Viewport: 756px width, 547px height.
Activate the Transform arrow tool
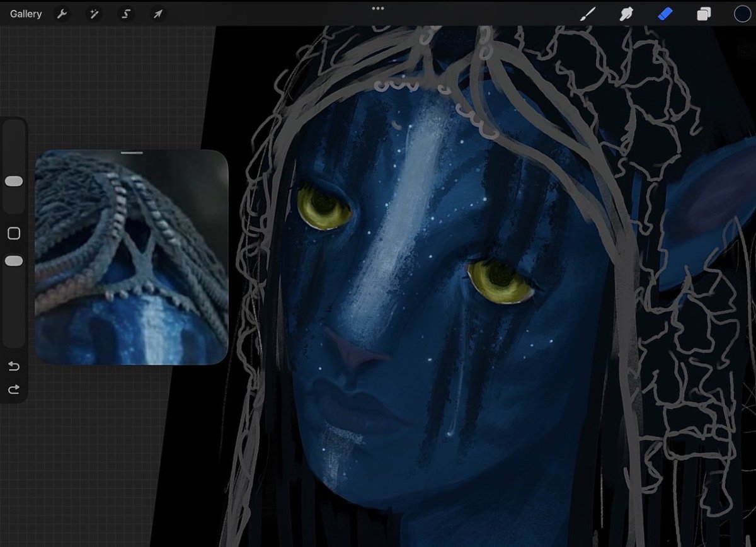[x=157, y=13]
